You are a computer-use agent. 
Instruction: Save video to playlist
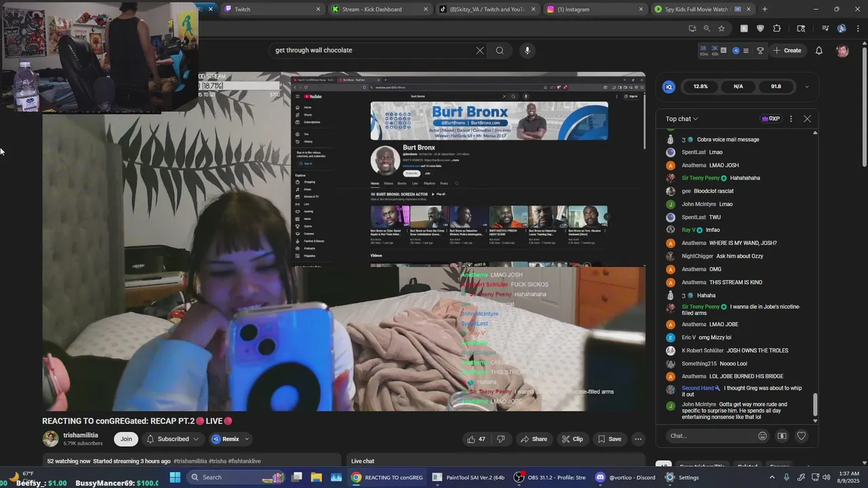(609, 439)
